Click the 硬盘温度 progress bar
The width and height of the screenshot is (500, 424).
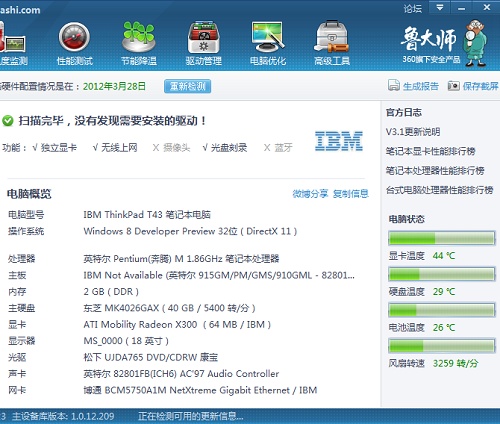[442, 274]
